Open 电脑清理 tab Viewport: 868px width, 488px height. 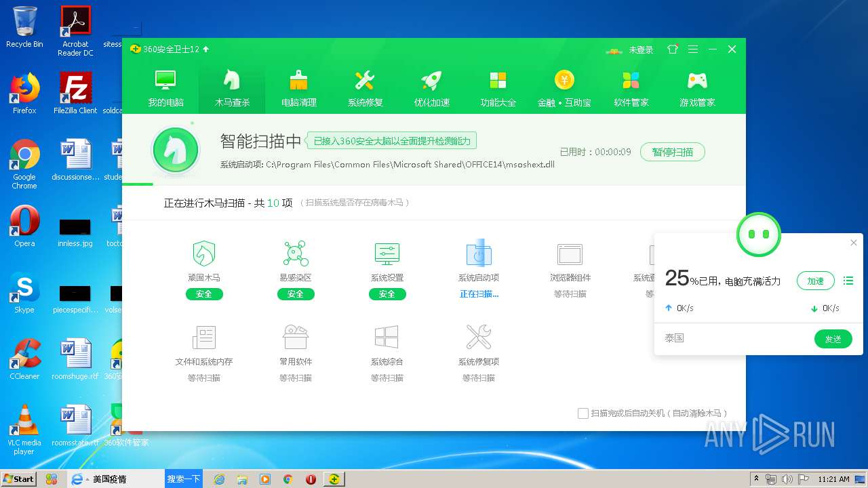click(x=299, y=89)
